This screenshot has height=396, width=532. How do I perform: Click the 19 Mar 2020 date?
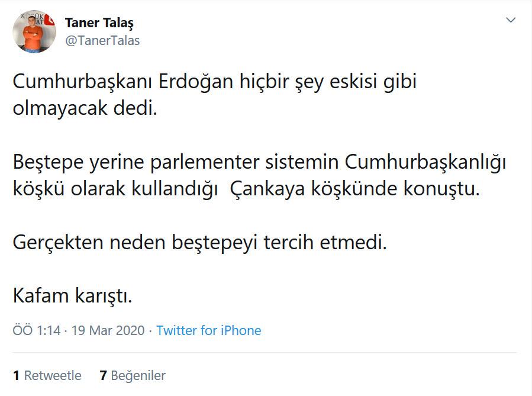click(108, 330)
